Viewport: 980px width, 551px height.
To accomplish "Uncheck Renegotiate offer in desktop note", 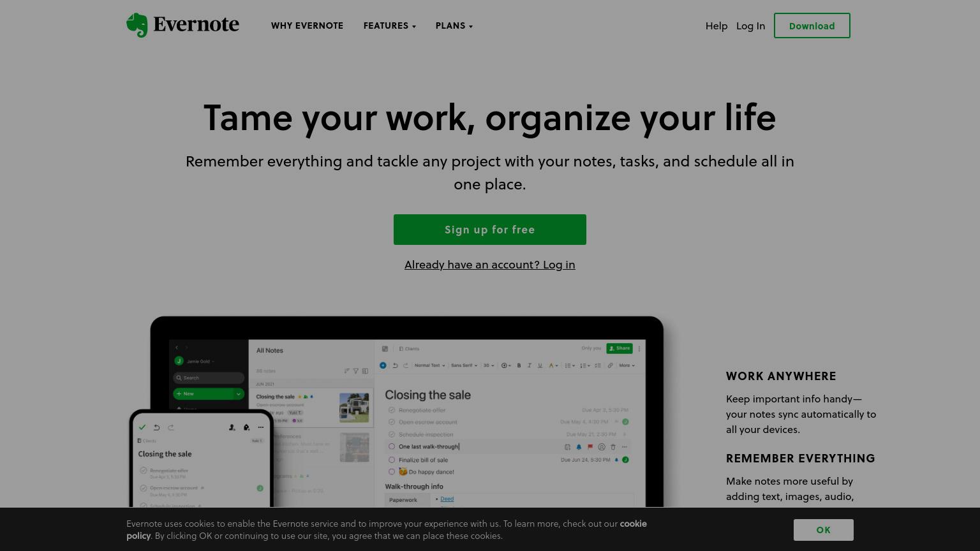I will (392, 410).
